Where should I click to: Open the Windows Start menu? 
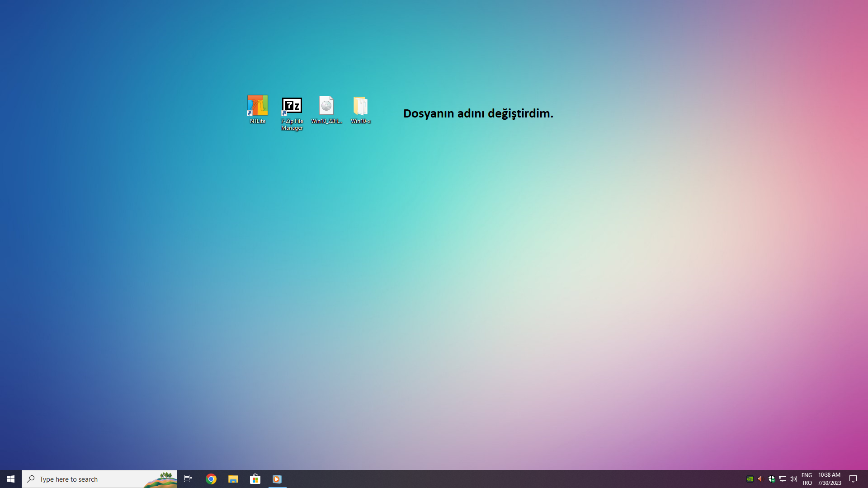(x=11, y=479)
